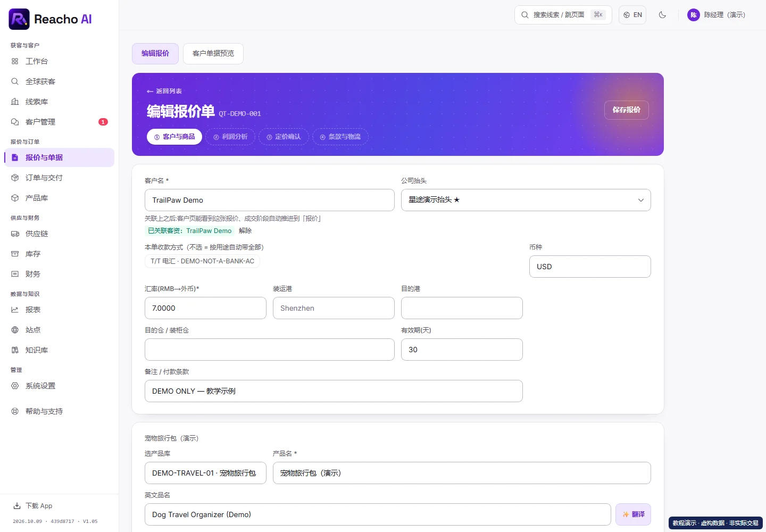Open 系统设置 gear icon in sidebar
The image size is (766, 532).
pos(15,386)
